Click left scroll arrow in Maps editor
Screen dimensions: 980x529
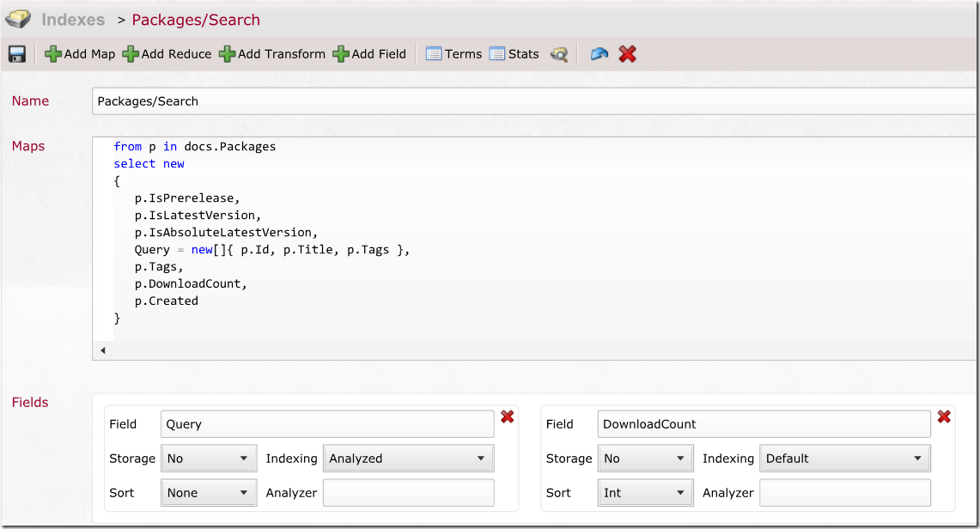pyautogui.click(x=103, y=350)
